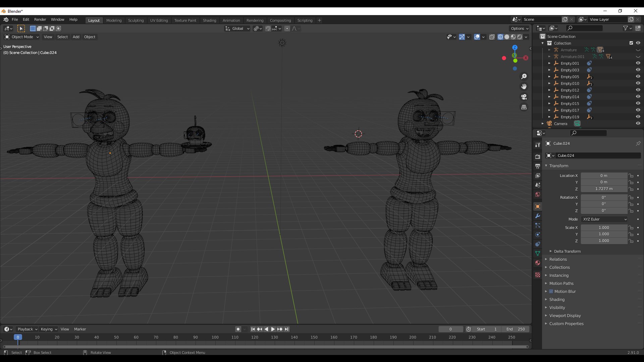Switch to the Shading workspace tab
Screen dimensions: 644x362
[209, 20]
